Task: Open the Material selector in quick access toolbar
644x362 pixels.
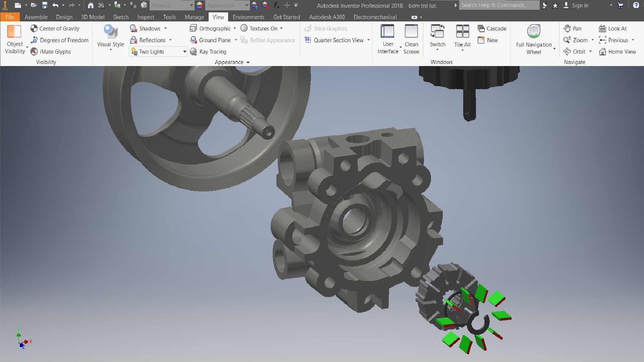Action: [x=171, y=5]
